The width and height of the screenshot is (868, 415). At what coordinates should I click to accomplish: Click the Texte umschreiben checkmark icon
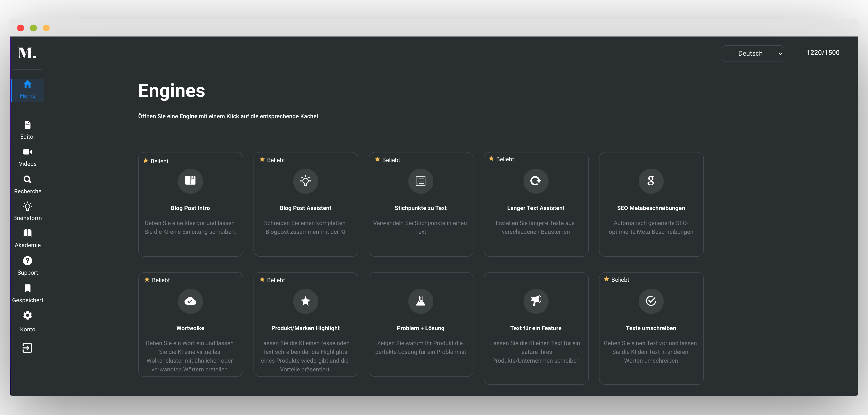click(x=651, y=301)
